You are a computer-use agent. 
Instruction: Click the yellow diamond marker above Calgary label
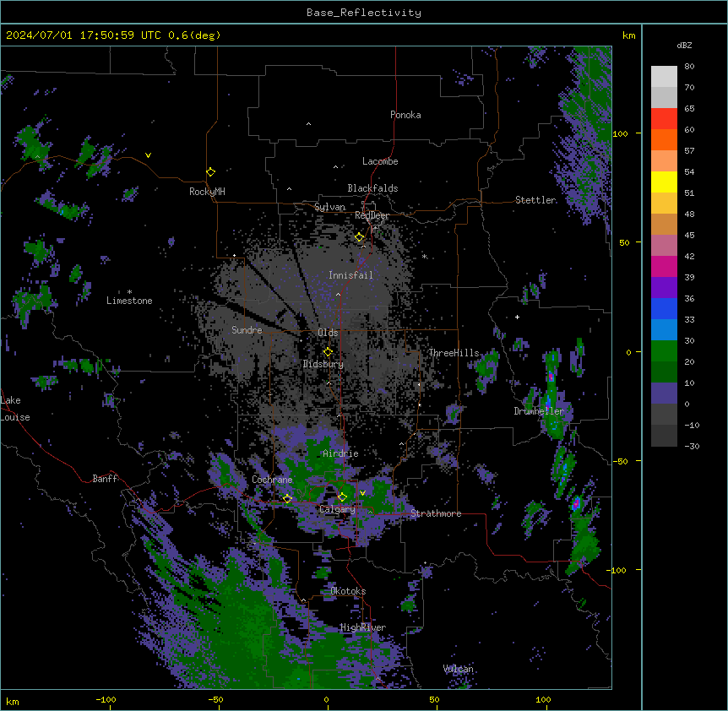coord(342,497)
